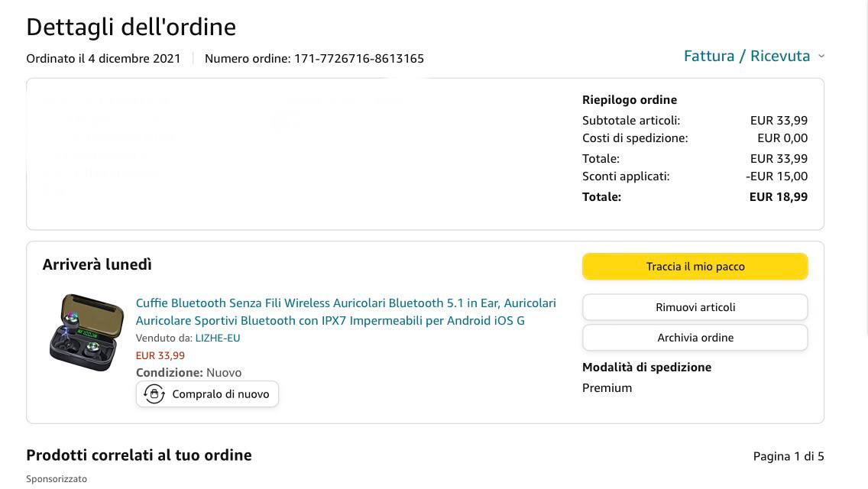
Task: Open the Fattura / Ricevuta dropdown
Action: click(753, 56)
